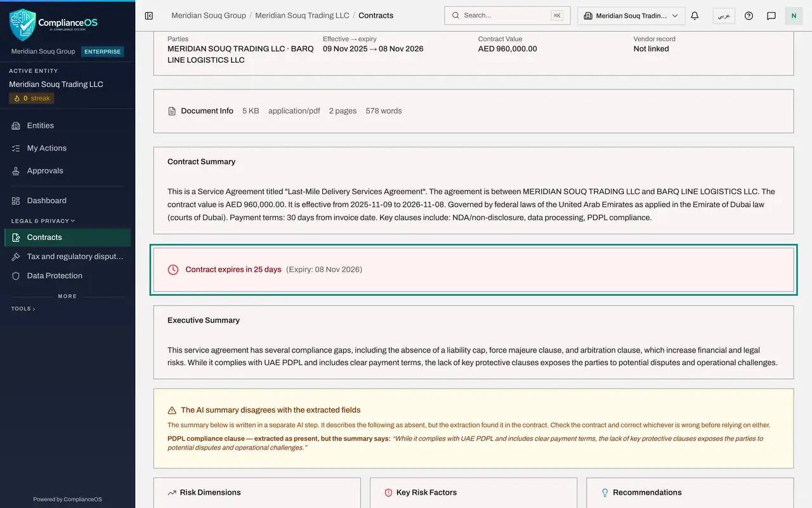The height and width of the screenshot is (508, 812).
Task: Click the Risk Dimensions trend icon
Action: tap(172, 493)
